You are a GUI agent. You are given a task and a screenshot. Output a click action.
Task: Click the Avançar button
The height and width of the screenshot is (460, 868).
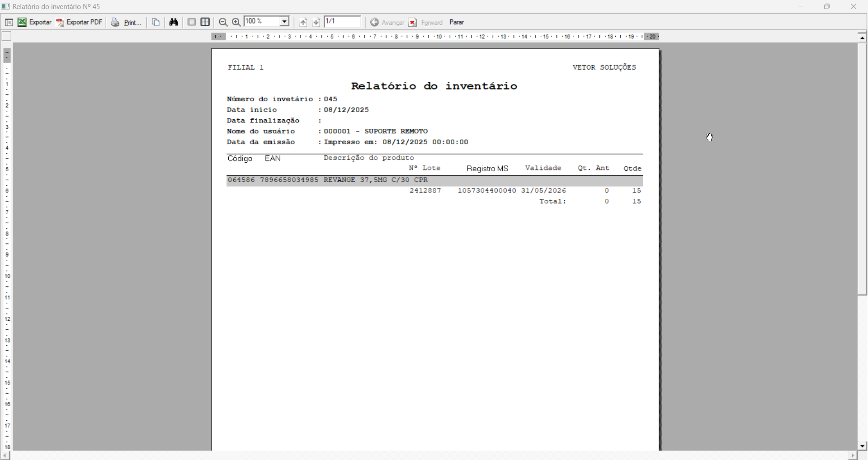(x=387, y=22)
